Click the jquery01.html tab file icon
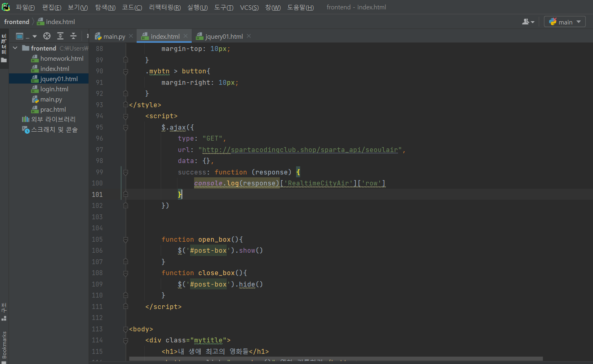593x364 pixels. [x=199, y=36]
